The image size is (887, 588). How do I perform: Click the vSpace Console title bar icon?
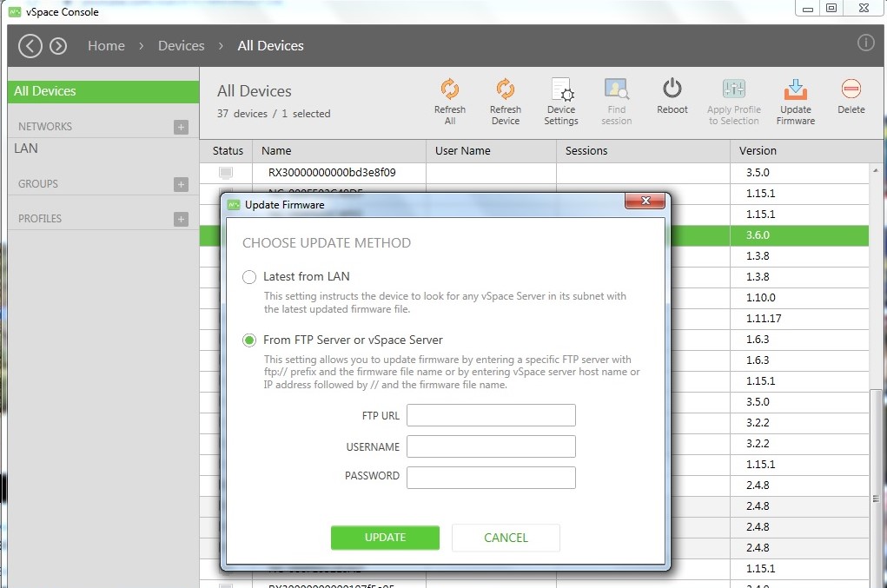[15, 12]
